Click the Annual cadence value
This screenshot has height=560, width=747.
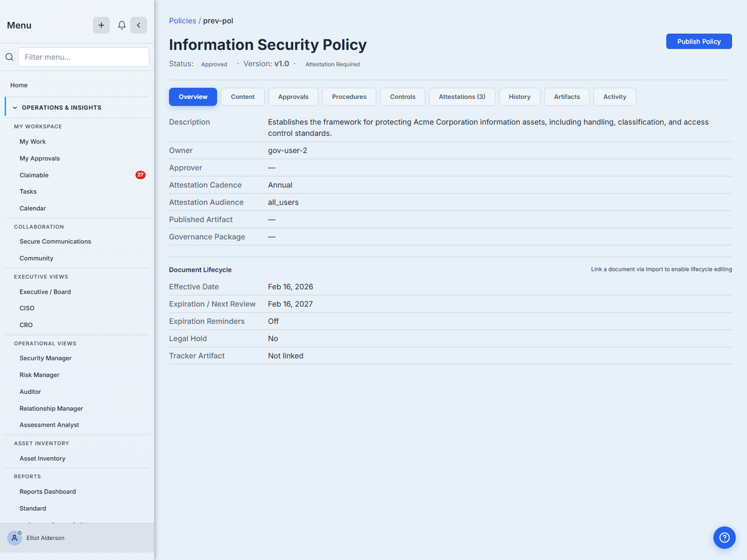(280, 185)
